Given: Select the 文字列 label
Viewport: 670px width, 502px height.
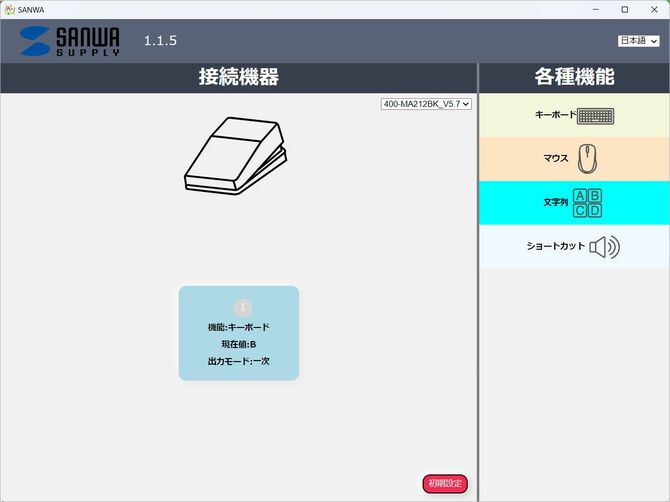Looking at the screenshot, I should click(x=555, y=202).
